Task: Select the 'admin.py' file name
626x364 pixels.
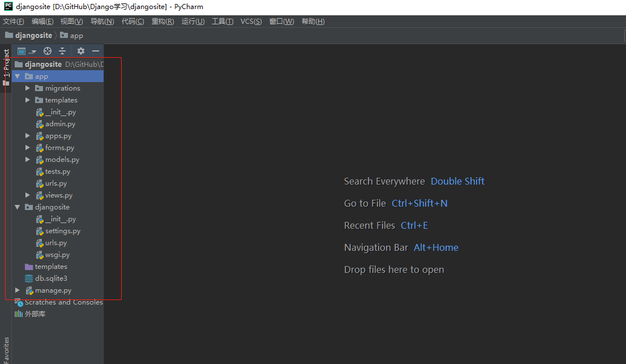Action: pos(61,124)
